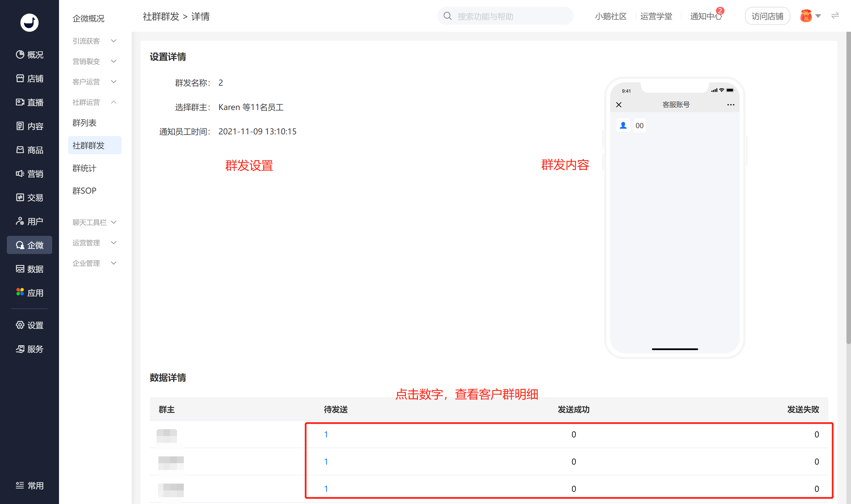Expand the 引流获客 submenu
This screenshot has width=851, height=504.
(94, 41)
